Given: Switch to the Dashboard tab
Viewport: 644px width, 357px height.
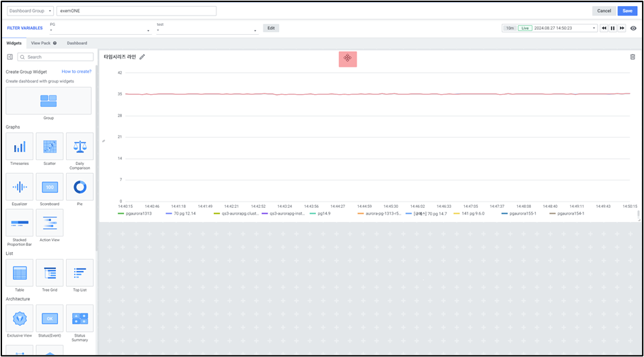Looking at the screenshot, I should (77, 43).
